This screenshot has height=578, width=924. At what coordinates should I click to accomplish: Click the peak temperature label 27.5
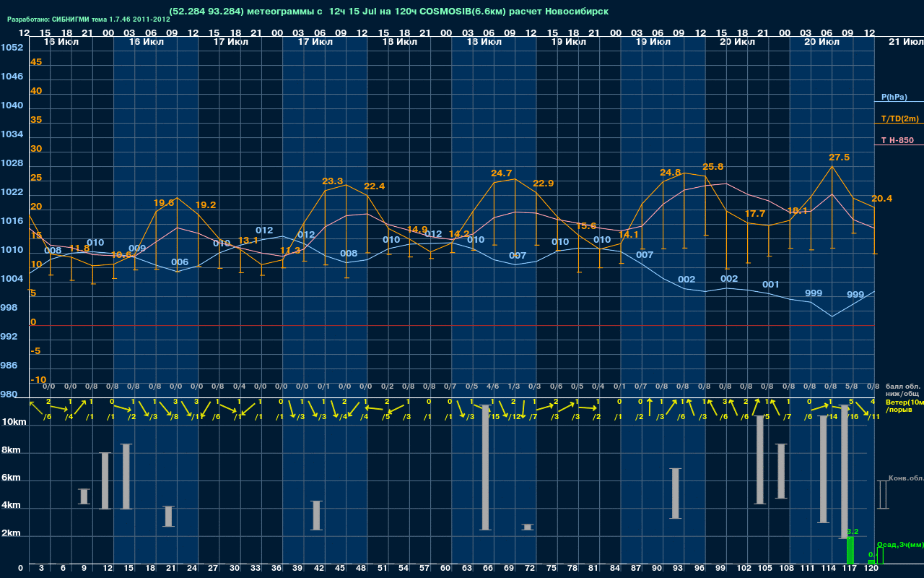click(x=839, y=157)
